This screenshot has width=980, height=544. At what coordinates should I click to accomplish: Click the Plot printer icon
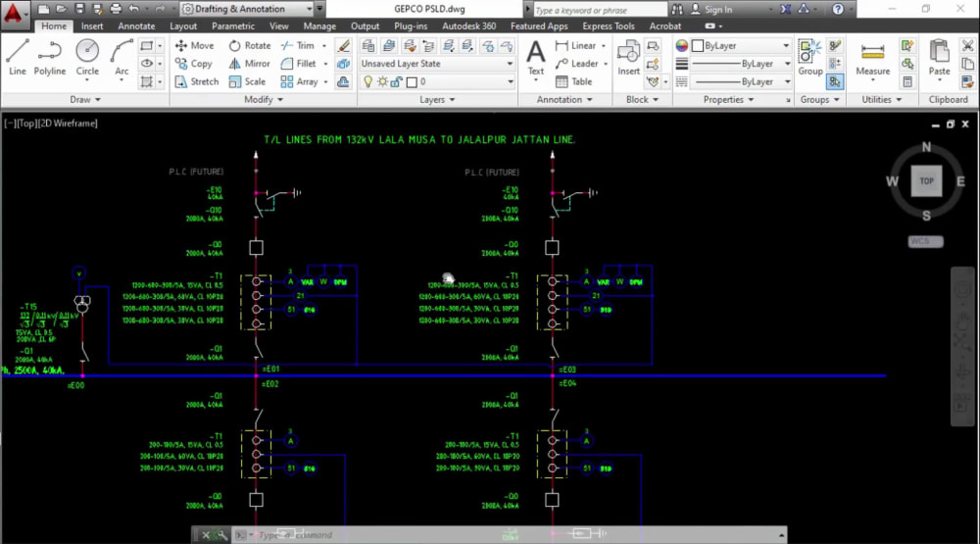(x=116, y=9)
